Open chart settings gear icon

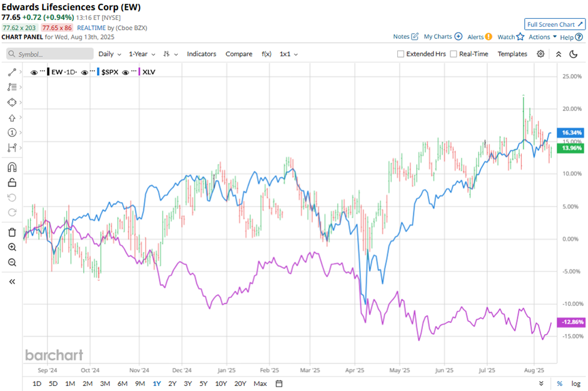[x=540, y=54]
